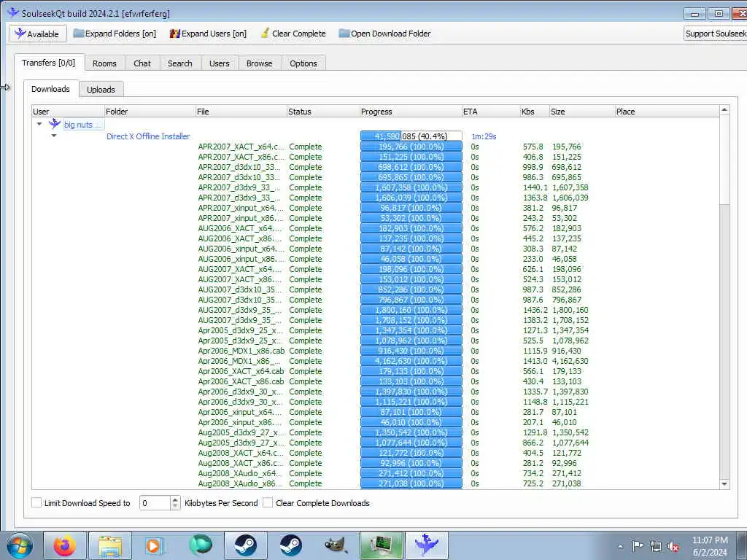The image size is (747, 560).
Task: Switch to the Rooms tab
Action: click(105, 63)
